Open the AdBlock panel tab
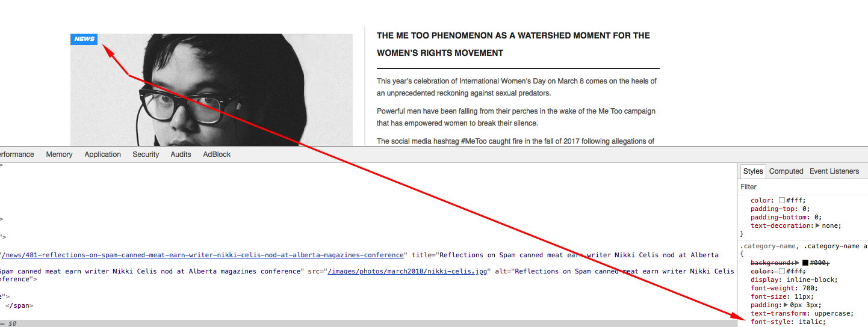 (217, 154)
